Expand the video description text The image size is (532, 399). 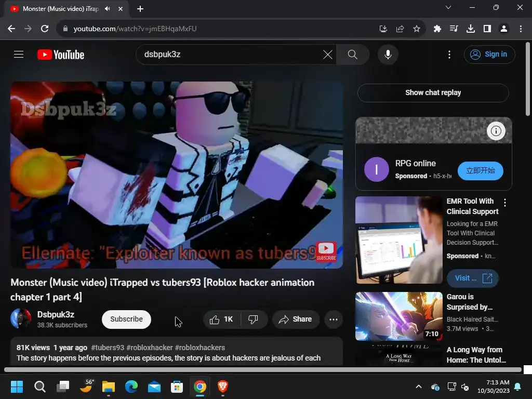[x=169, y=358]
